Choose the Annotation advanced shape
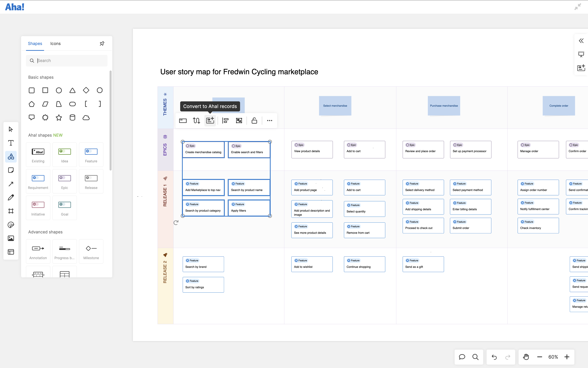This screenshot has width=588, height=368. click(x=38, y=251)
